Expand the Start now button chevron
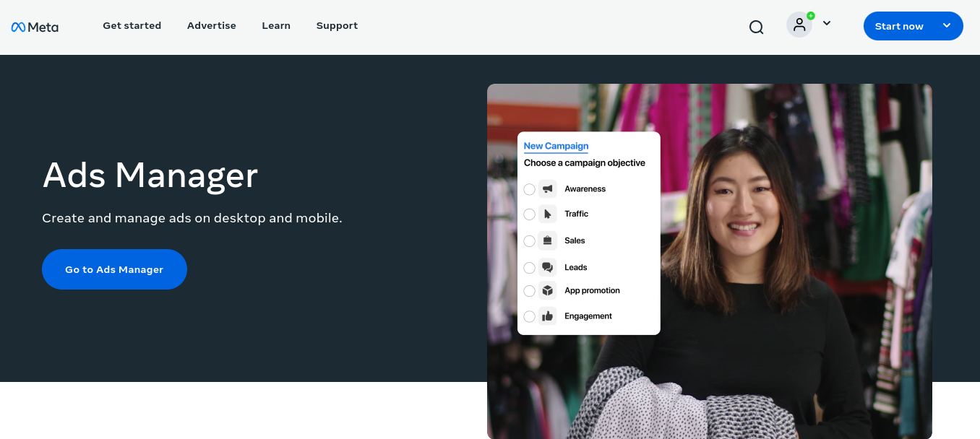The image size is (980, 439). click(947, 26)
